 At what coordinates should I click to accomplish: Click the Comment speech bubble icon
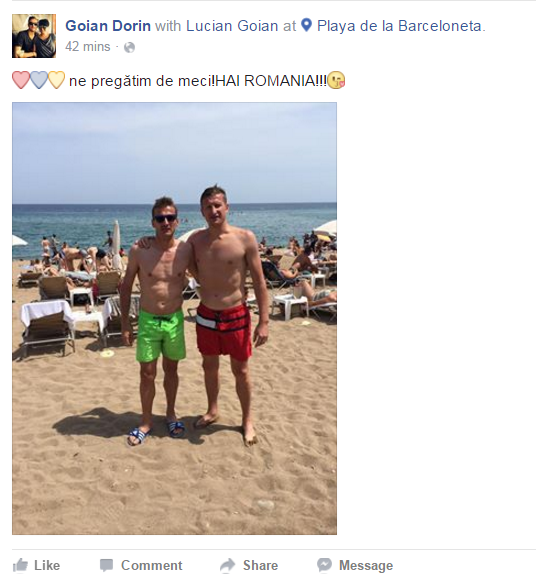coord(107,565)
